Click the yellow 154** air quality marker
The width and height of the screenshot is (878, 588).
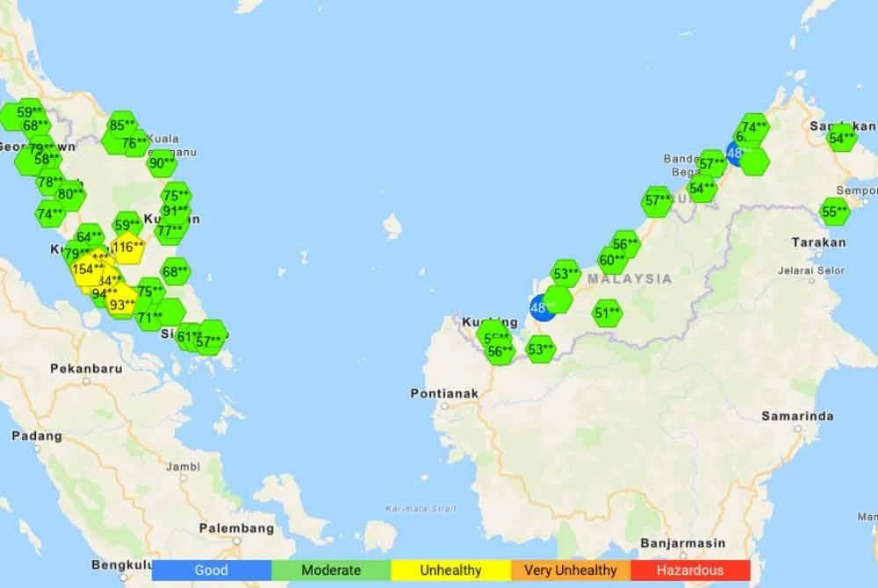pyautogui.click(x=87, y=269)
